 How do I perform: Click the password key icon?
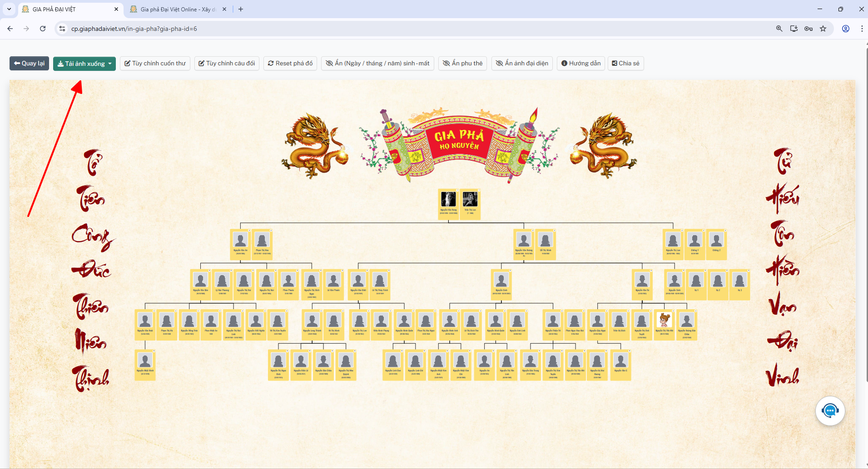808,29
